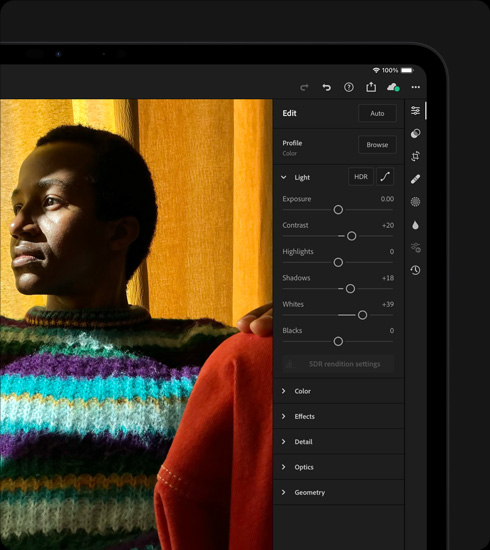Open the Versions history clock icon
This screenshot has height=550, width=490.
(415, 270)
